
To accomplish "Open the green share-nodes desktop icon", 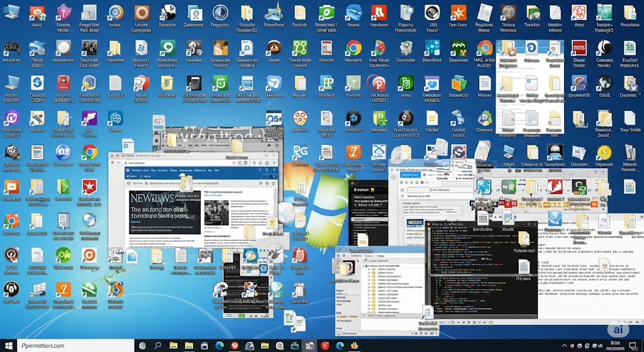I will pyautogui.click(x=300, y=48).
